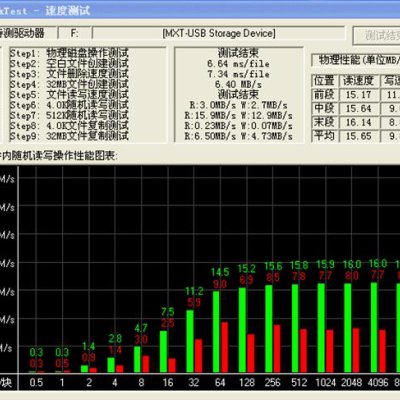Click the red write bar for block 64
Screen dimensions: 400x400
[225, 347]
